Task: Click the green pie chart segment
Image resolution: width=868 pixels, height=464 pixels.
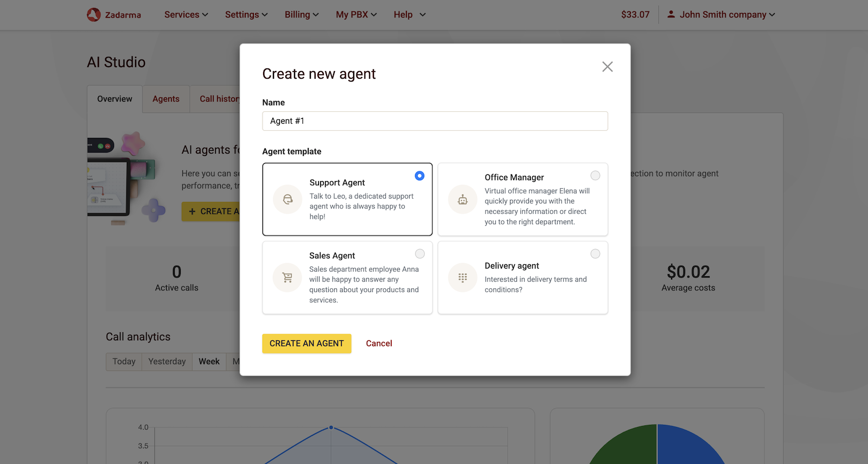Action: (627, 446)
